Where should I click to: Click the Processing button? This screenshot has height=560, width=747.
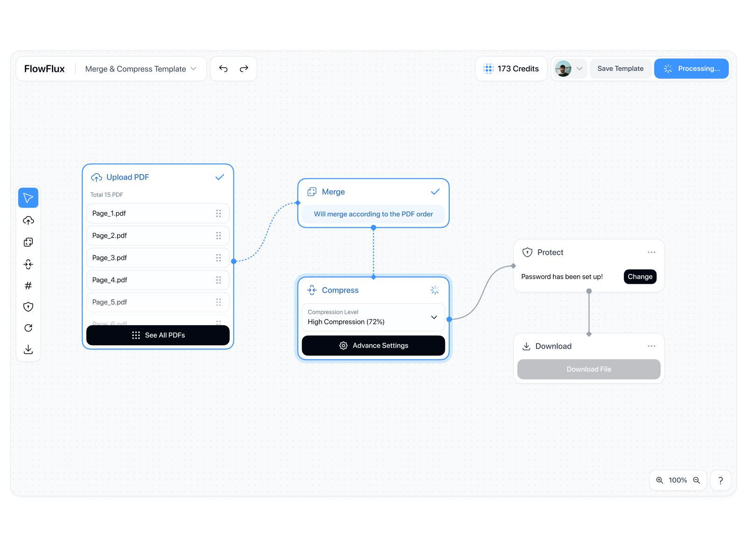[x=691, y=69]
